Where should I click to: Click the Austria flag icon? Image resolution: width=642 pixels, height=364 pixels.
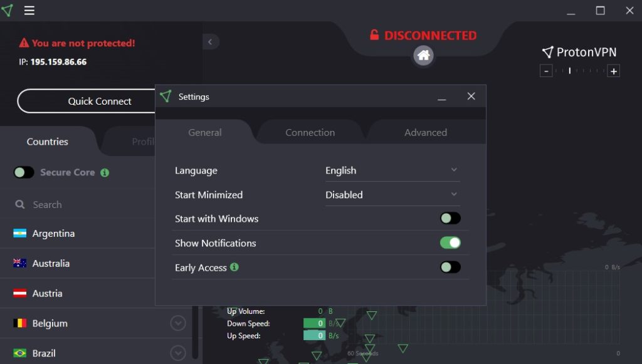pyautogui.click(x=19, y=293)
